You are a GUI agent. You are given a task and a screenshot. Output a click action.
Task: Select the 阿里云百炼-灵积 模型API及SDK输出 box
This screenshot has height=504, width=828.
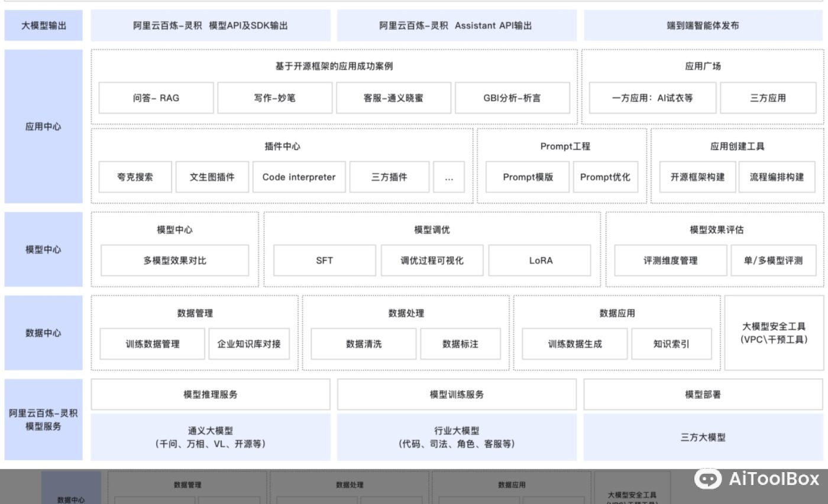pyautogui.click(x=211, y=25)
